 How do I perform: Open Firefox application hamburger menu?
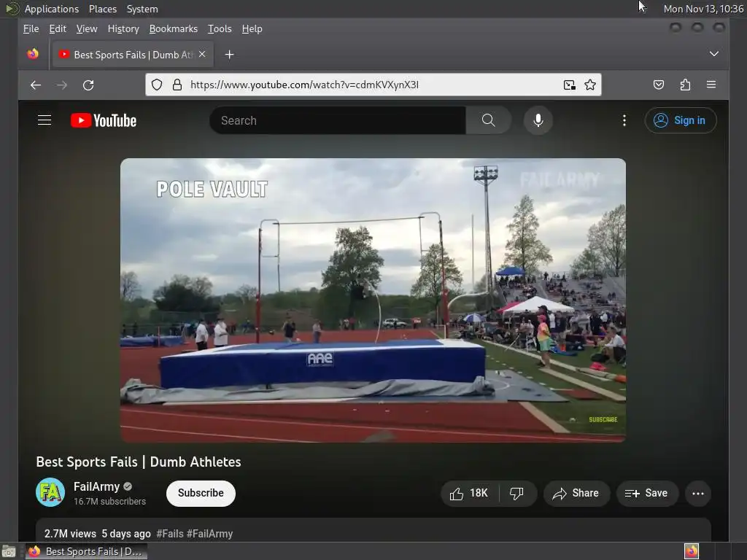pos(711,85)
